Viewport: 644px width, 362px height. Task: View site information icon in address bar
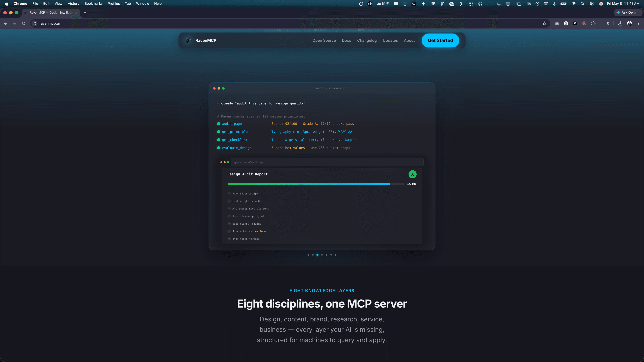pyautogui.click(x=35, y=23)
